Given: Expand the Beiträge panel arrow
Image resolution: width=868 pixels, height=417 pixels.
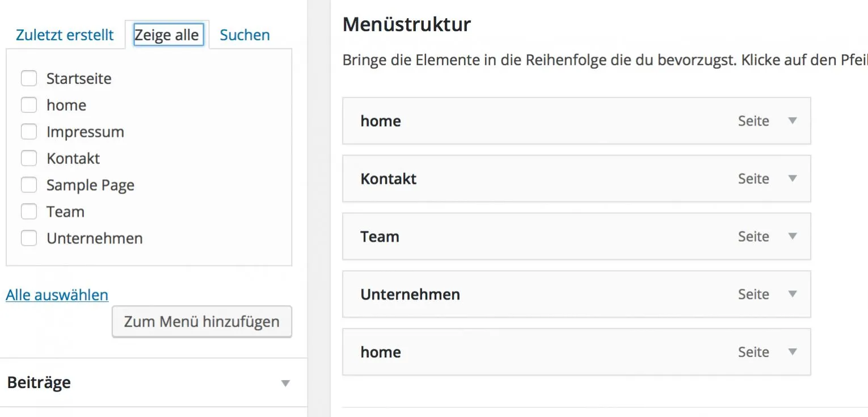Looking at the screenshot, I should (286, 384).
